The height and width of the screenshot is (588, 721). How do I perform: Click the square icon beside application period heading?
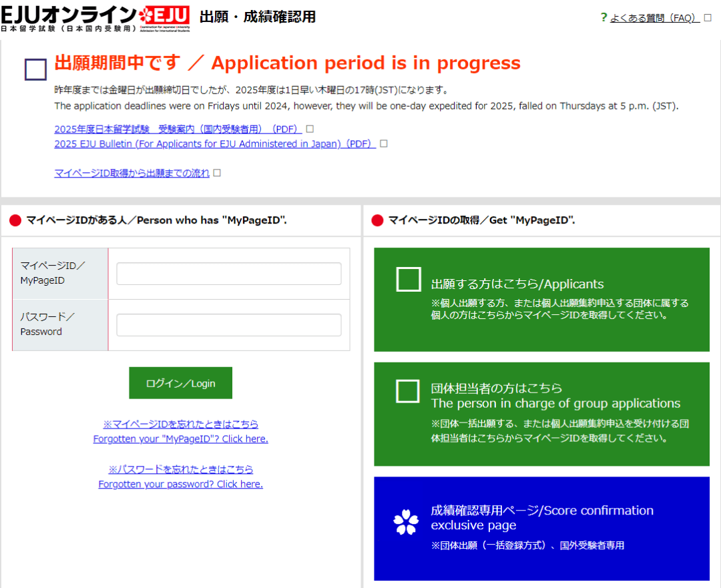(x=35, y=69)
